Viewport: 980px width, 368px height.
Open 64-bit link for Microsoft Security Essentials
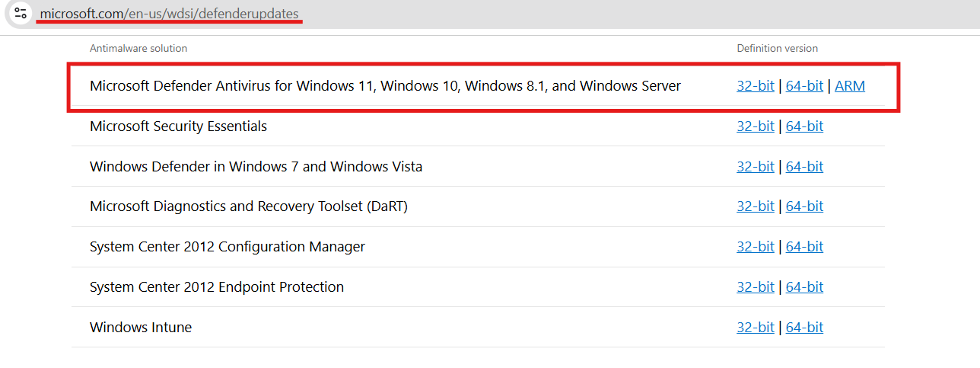804,126
